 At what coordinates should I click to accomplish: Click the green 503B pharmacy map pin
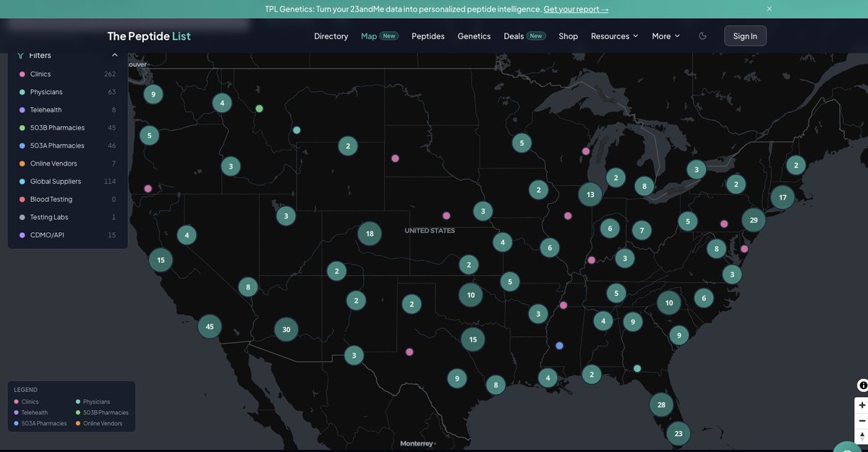(x=259, y=108)
